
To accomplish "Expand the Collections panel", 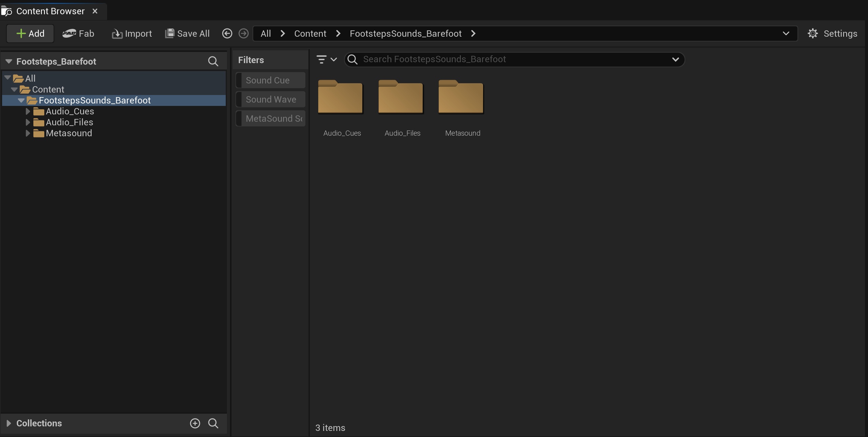I will coord(9,423).
